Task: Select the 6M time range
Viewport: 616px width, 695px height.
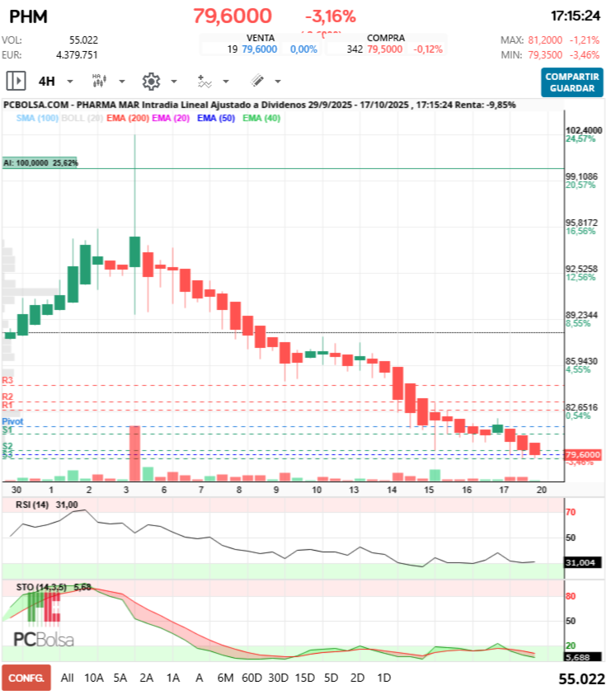Action: [x=225, y=678]
